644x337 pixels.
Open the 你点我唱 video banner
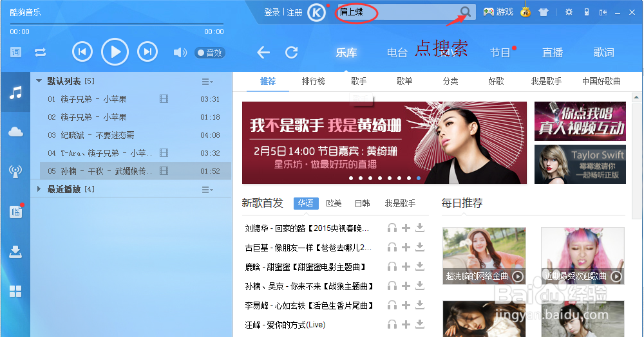(x=580, y=121)
